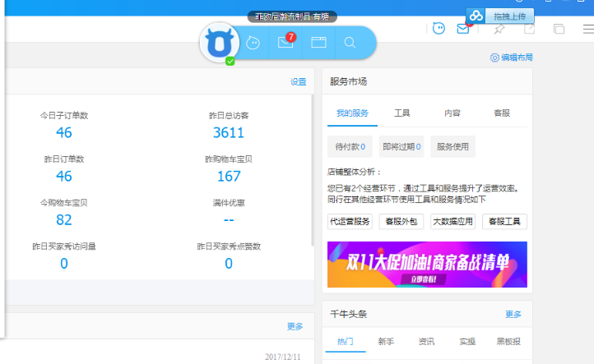Click the 代运营服务 button
The width and height of the screenshot is (594, 364).
coord(350,221)
